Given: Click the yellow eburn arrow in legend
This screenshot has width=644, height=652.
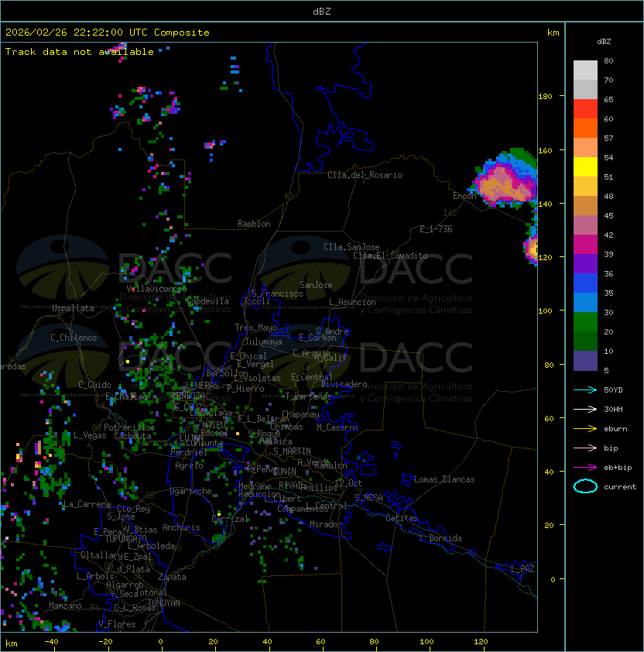Looking at the screenshot, I should coord(585,429).
